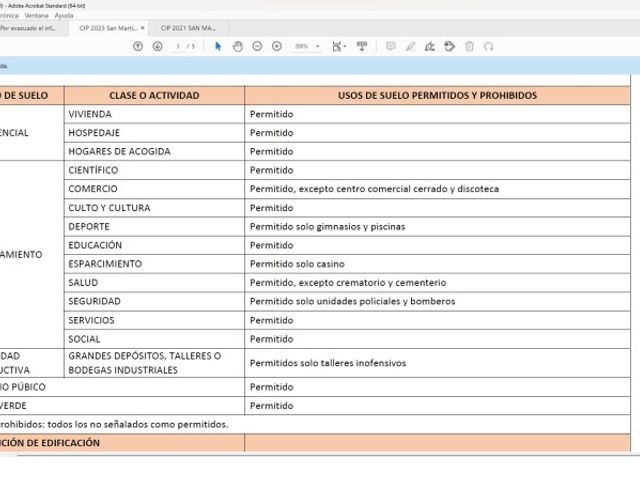Screen dimensions: 640x480
Task: Switch to the leftmost document tab
Action: pyautogui.click(x=31, y=28)
